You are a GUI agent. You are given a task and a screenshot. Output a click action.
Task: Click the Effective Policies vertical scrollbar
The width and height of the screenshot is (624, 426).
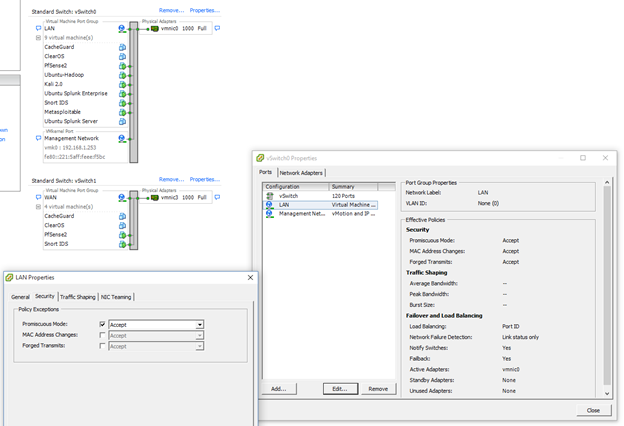[x=606, y=290]
